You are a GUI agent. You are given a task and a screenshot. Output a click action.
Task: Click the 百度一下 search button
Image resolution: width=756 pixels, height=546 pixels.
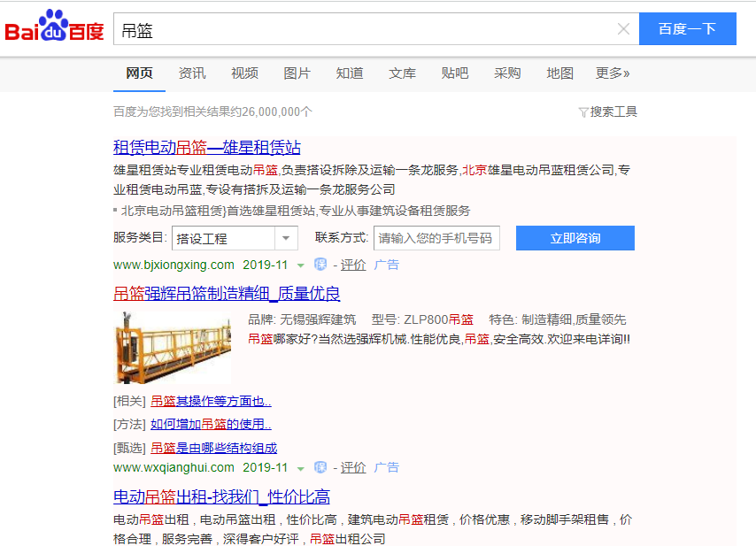(688, 29)
